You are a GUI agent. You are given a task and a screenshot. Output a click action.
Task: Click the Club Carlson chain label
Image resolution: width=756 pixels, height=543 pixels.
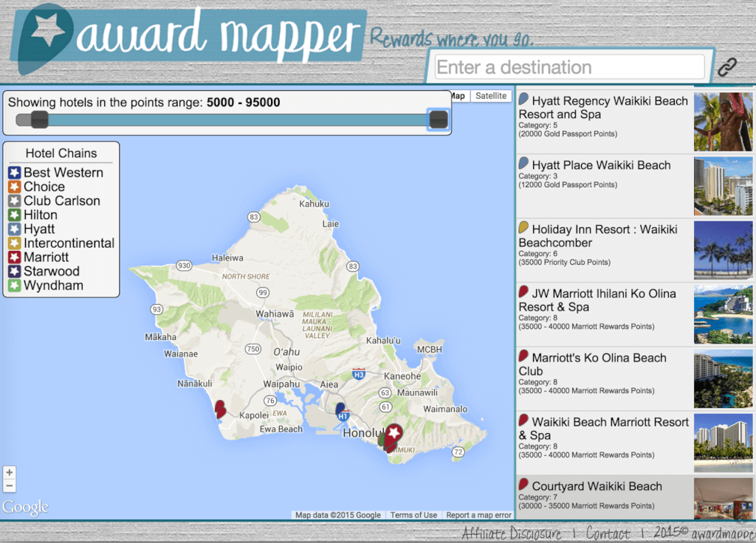62,201
